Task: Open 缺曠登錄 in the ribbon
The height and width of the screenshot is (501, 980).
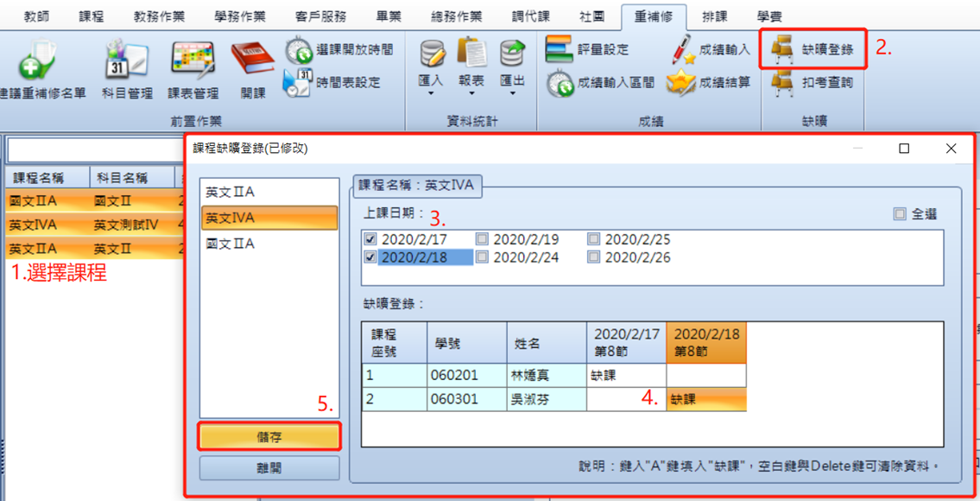Action: pos(812,48)
